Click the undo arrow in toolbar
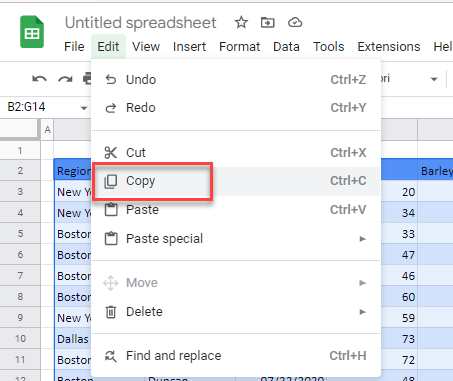Screen dimensions: 453x381 (x=39, y=79)
